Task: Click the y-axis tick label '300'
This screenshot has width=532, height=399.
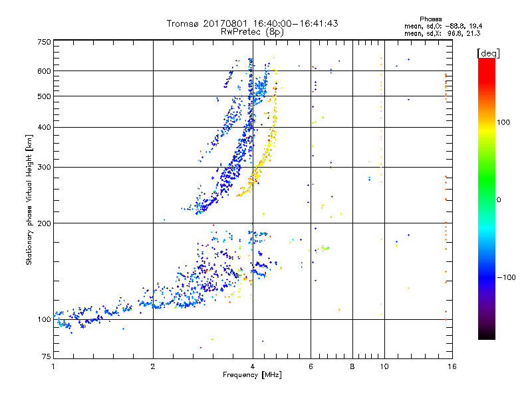Action: coord(44,167)
